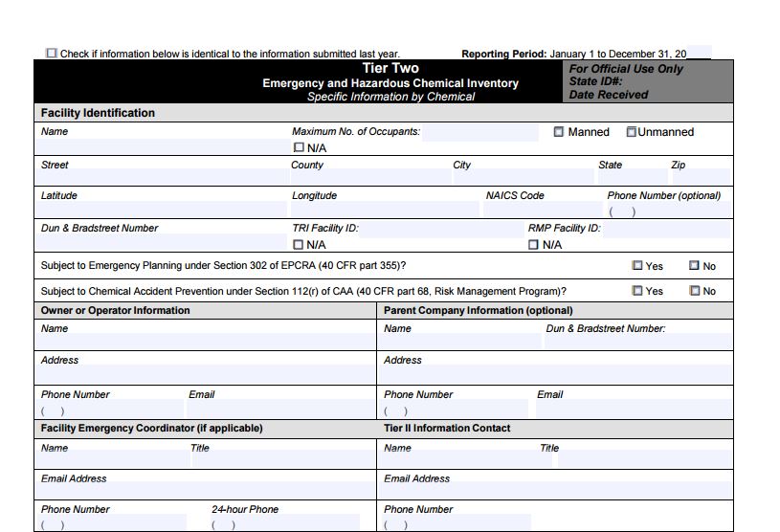The height and width of the screenshot is (532, 780).
Task: Click the Owner or Operator Name field
Action: [206, 341]
